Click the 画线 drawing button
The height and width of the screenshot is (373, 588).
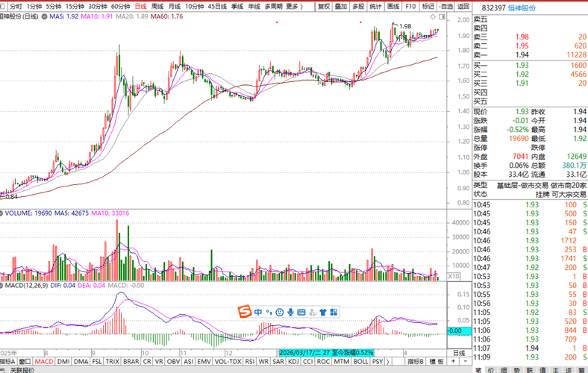tap(393, 7)
